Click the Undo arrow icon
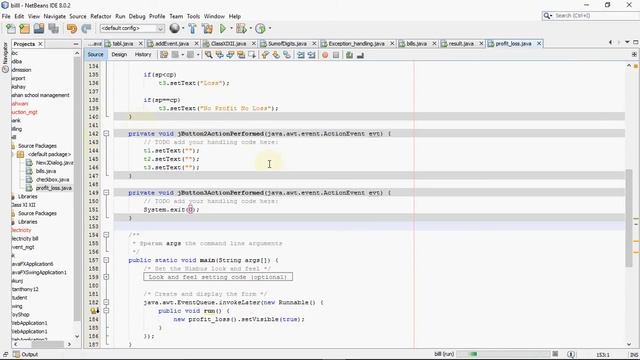The width and height of the screenshot is (640, 360). point(72,29)
